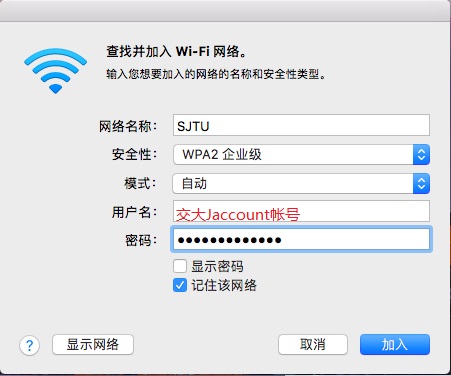451x376 pixels.
Task: Click the password field with hidden dots
Action: (301, 239)
